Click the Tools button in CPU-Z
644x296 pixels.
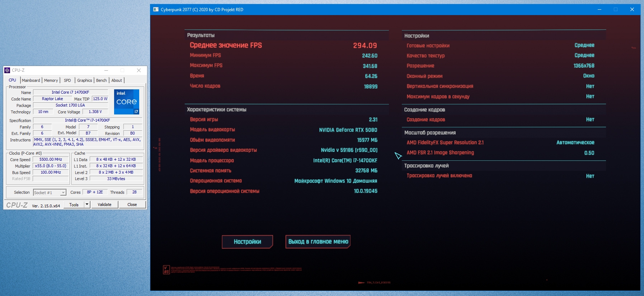(74, 205)
